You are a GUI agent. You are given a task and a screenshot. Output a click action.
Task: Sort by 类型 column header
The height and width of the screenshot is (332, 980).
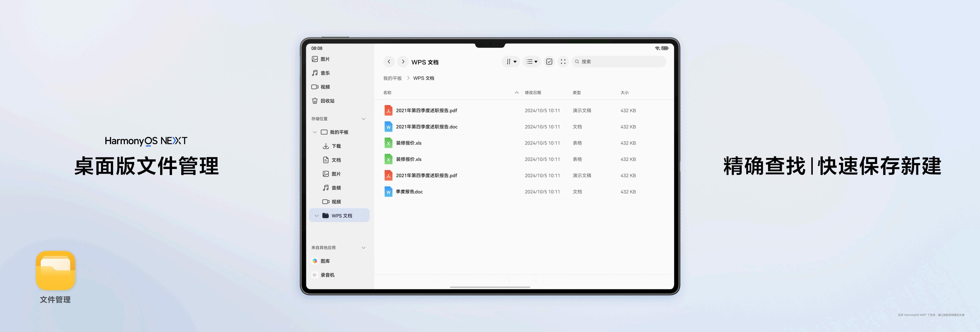pyautogui.click(x=577, y=93)
